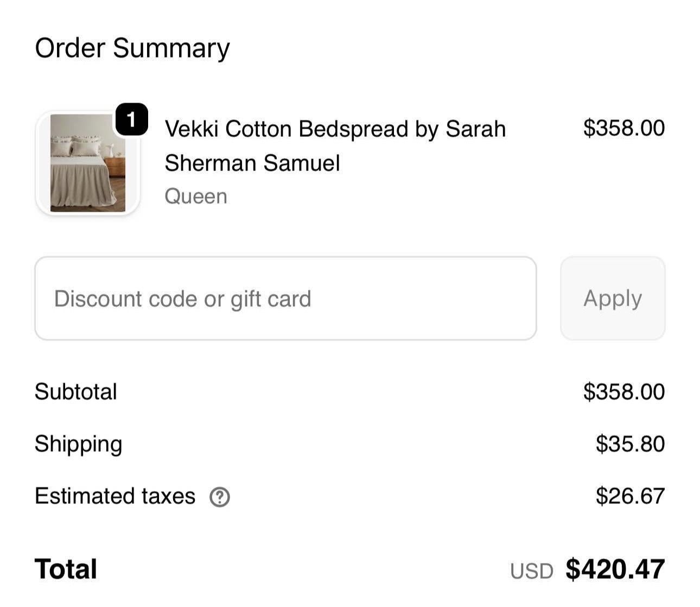The image size is (700, 607).
Task: Click the USD currency indicator
Action: point(531,571)
